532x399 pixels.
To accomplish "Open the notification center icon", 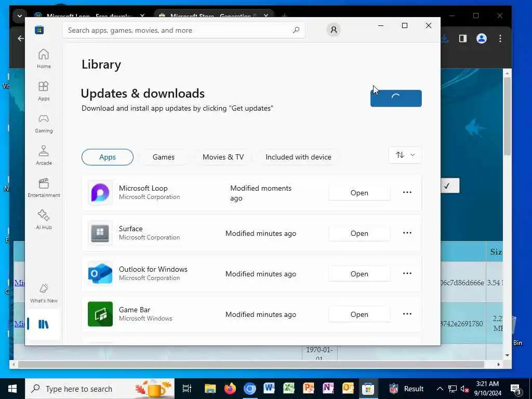I will coord(516,389).
